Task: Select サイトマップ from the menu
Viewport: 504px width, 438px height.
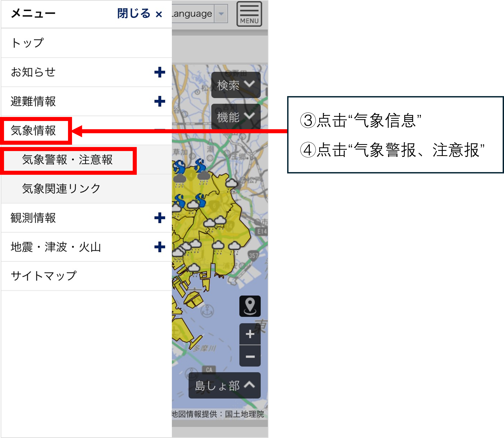Action: tap(43, 276)
